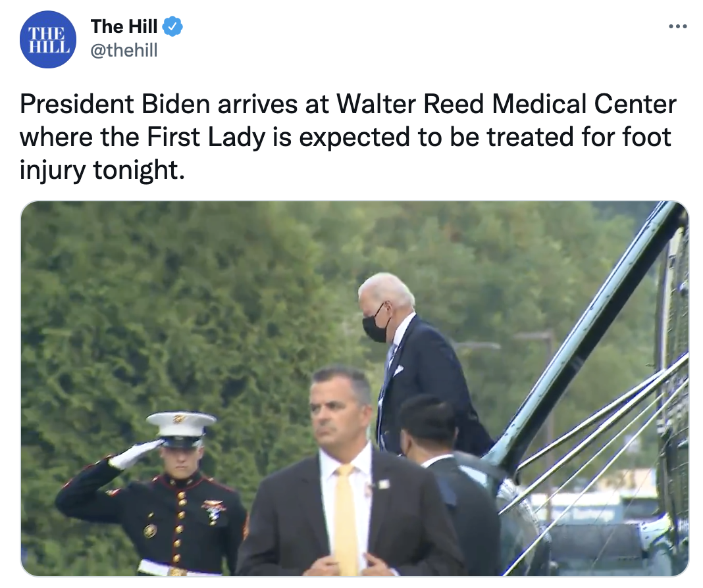This screenshot has height=588, width=703.
Task: Click the words "President Biden arrives"
Action: tap(159, 105)
